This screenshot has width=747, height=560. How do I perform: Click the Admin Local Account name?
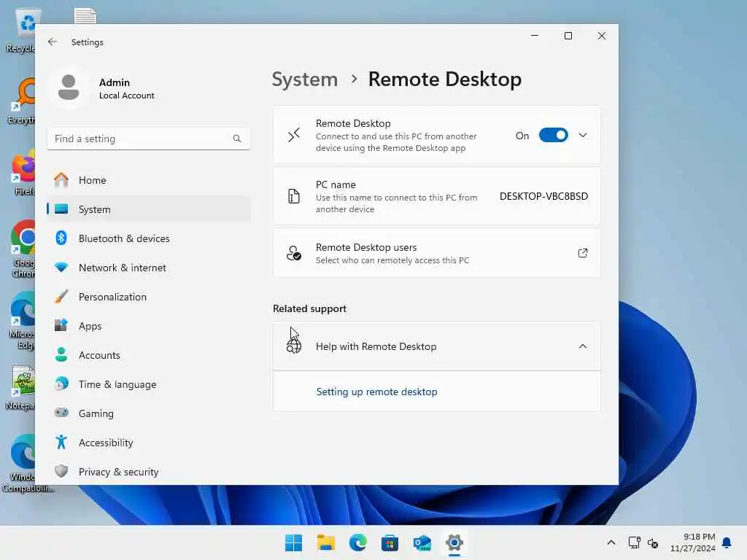pyautogui.click(x=126, y=88)
